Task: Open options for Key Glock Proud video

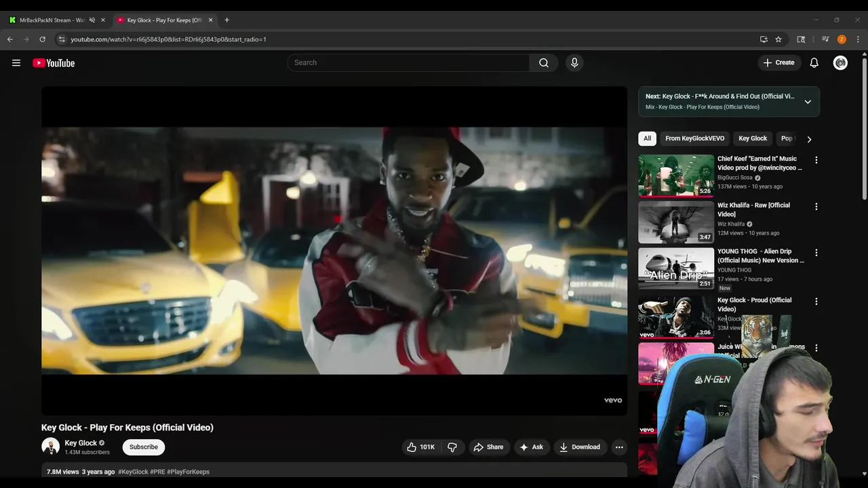Action: click(x=816, y=302)
